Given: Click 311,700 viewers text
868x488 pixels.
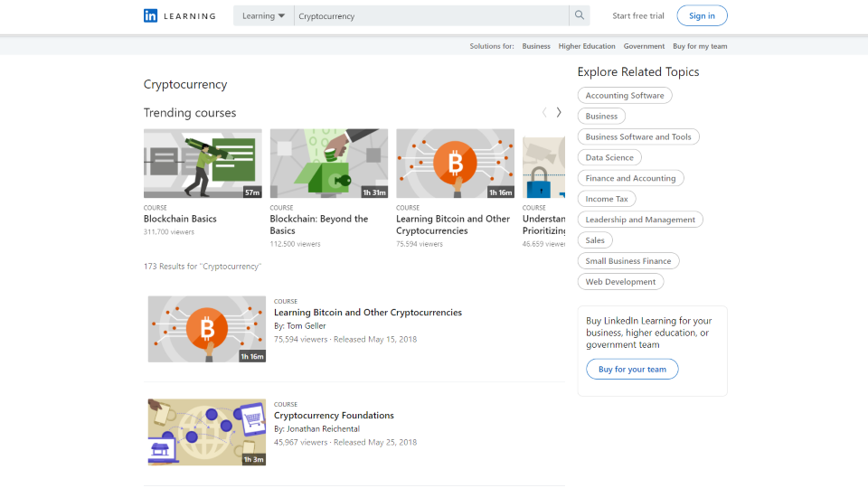Looking at the screenshot, I should 169,232.
